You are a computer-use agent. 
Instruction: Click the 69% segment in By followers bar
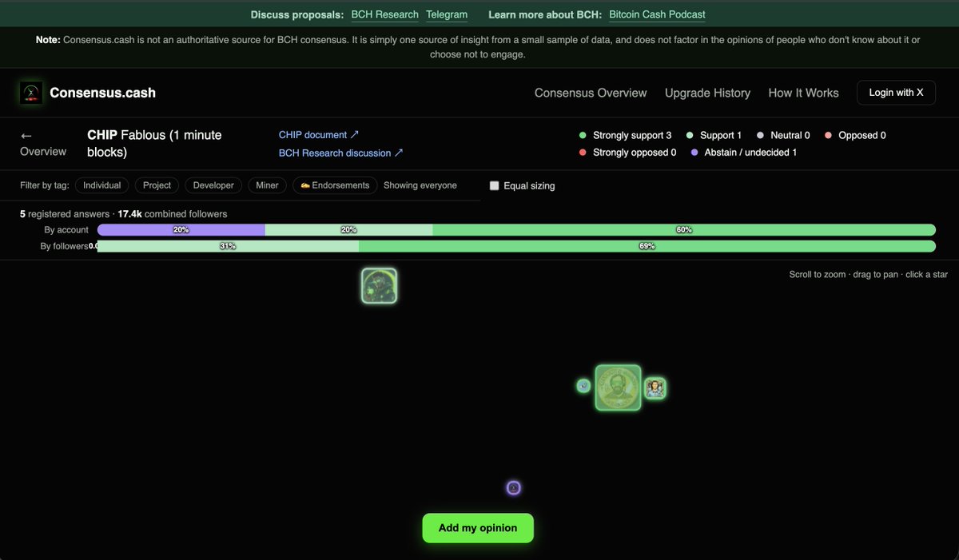click(x=647, y=246)
